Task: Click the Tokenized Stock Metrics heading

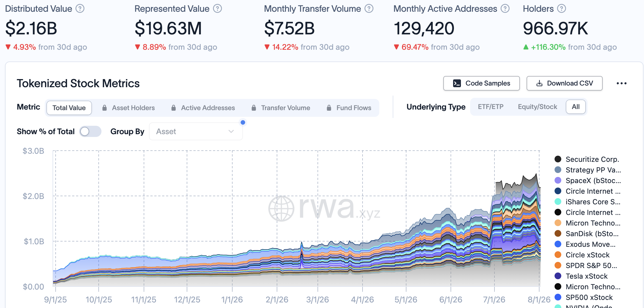Action: tap(78, 83)
